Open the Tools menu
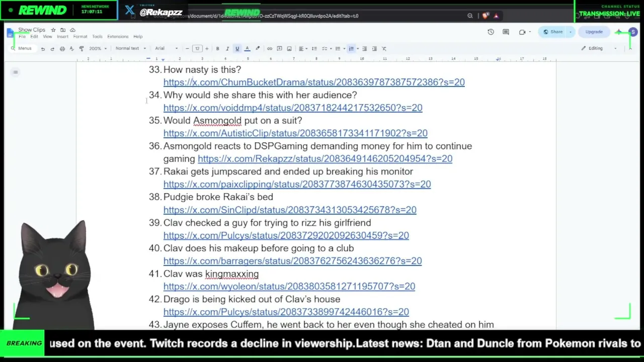 (97, 37)
